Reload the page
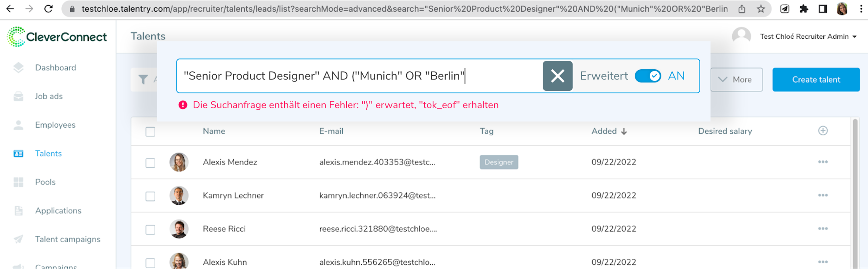868x269 pixels. 49,9
